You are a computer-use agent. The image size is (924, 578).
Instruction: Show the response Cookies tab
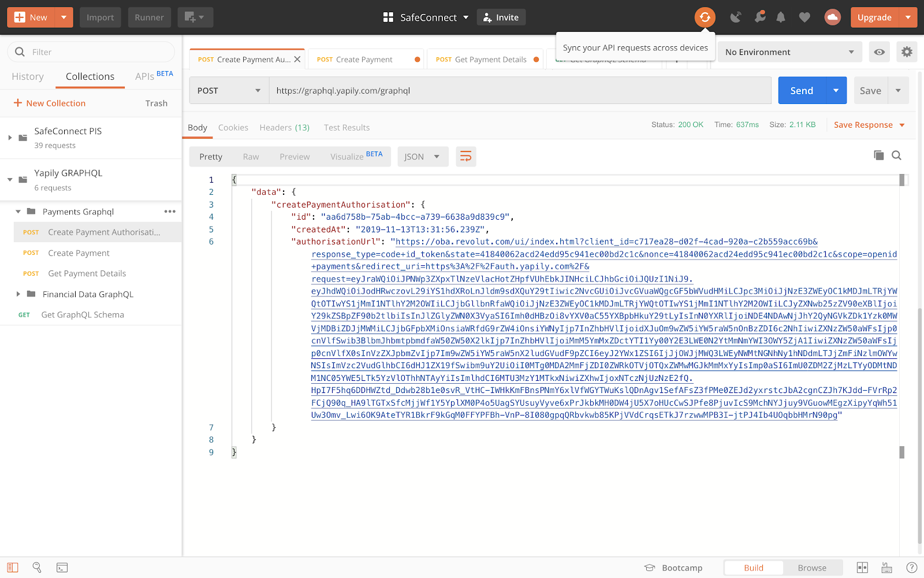point(233,128)
